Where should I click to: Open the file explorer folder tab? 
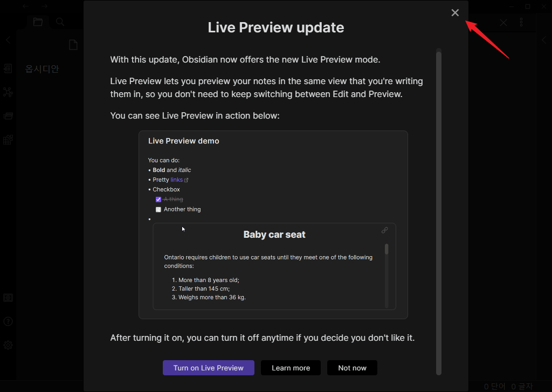38,22
